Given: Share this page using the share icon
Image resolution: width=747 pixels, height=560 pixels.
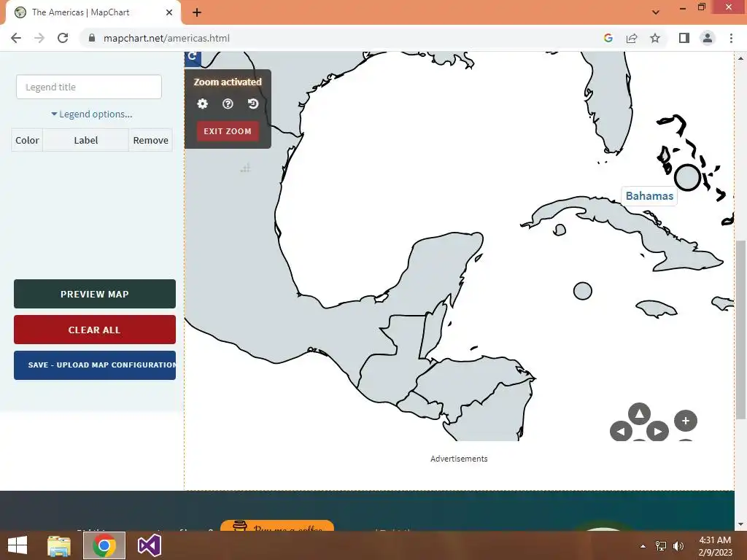Looking at the screenshot, I should coord(632,38).
